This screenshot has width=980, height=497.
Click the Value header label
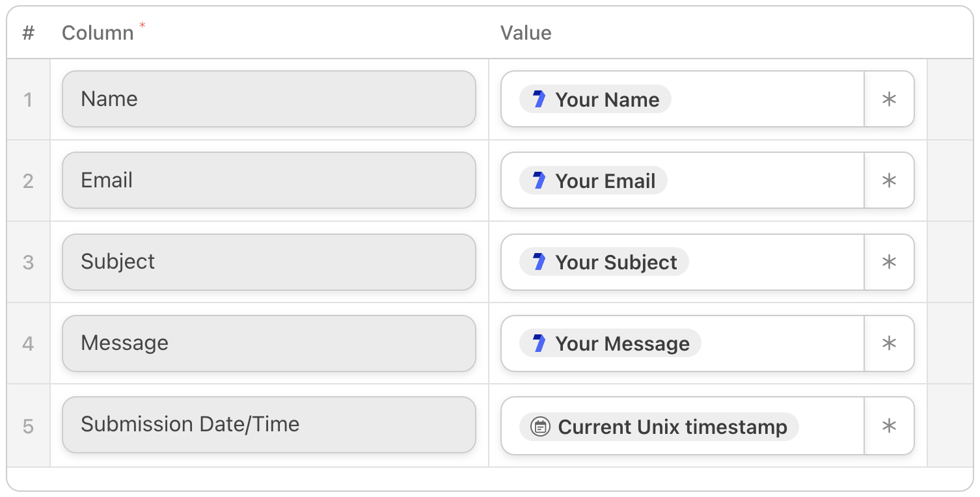[526, 33]
